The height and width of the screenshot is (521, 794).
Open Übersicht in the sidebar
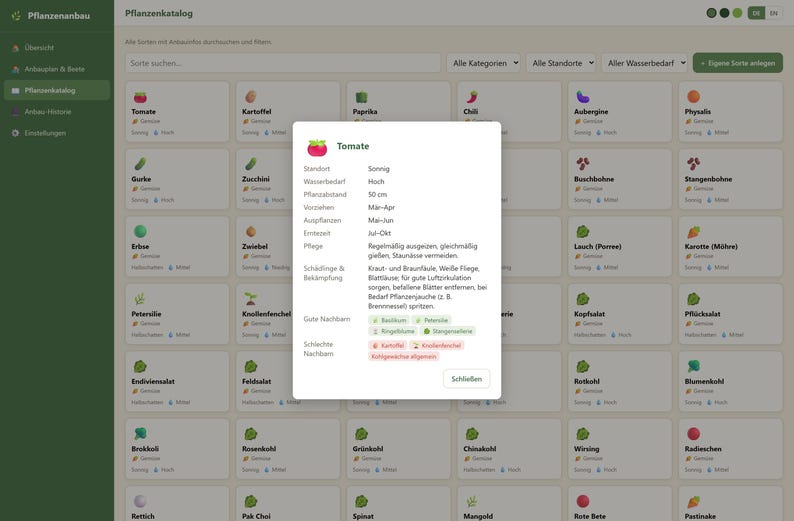pyautogui.click(x=57, y=48)
